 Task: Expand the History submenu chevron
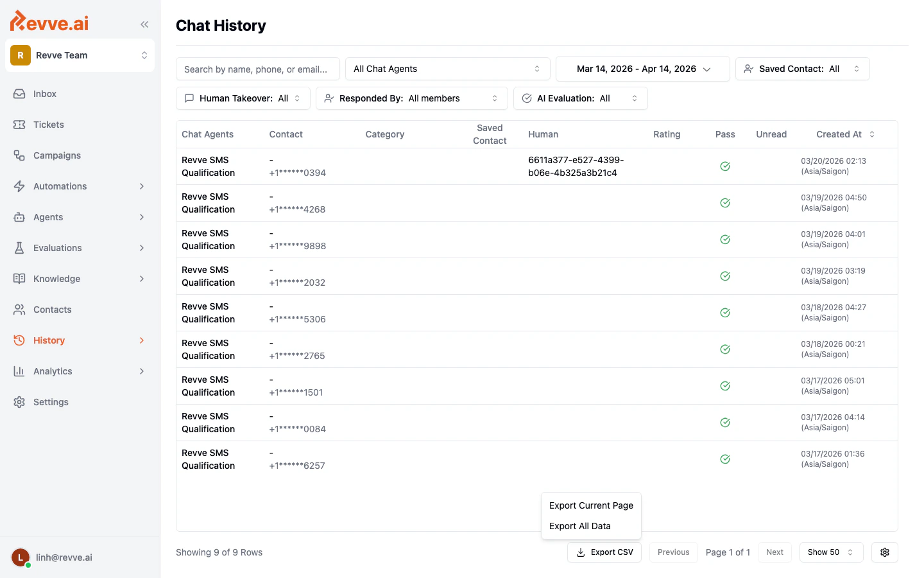pos(142,340)
